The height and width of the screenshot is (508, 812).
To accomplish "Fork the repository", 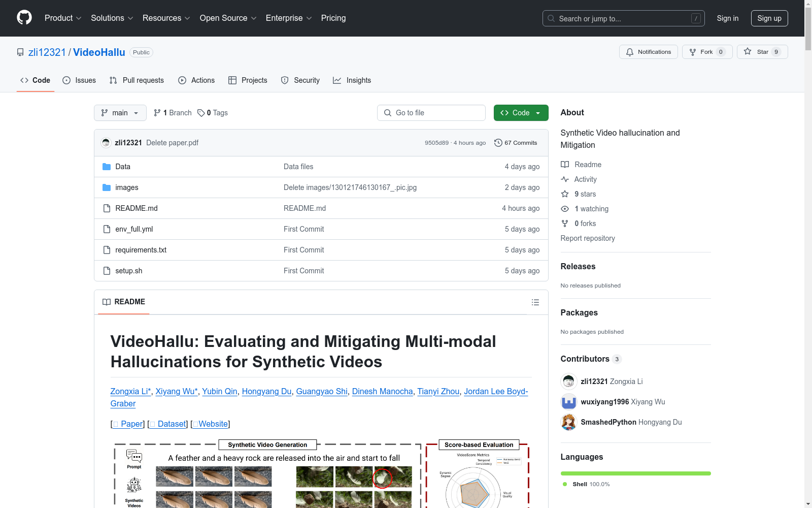I will 707,52.
